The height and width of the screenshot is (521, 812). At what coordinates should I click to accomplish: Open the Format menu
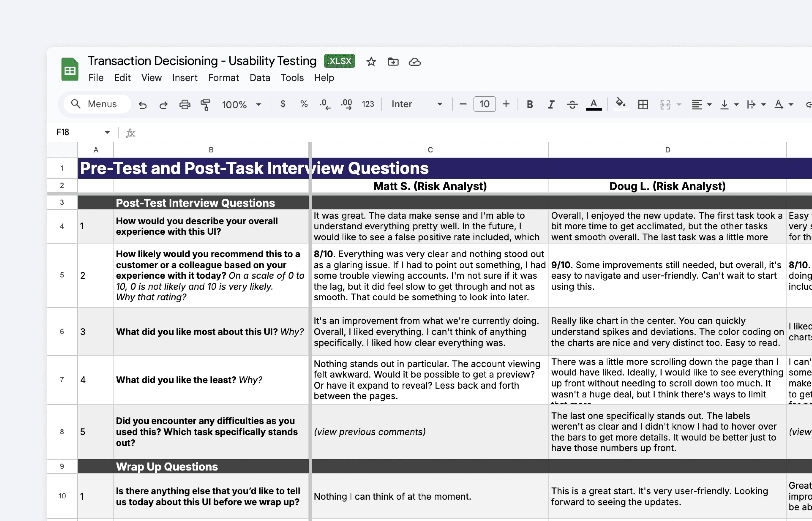pos(223,78)
